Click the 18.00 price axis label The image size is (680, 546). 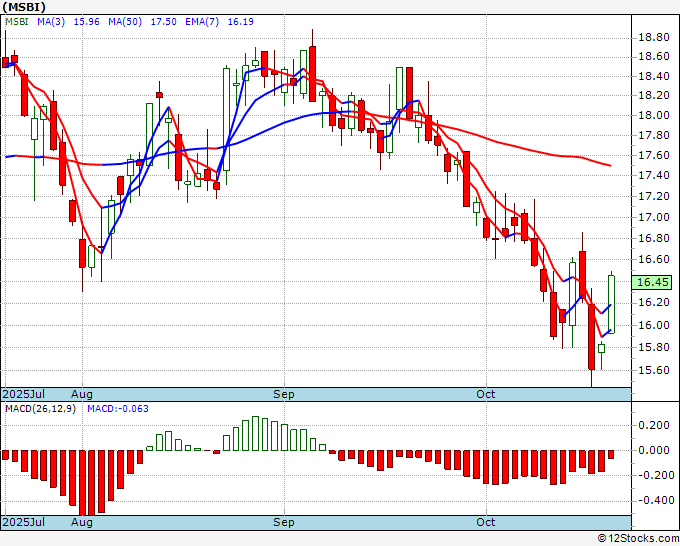(654, 115)
